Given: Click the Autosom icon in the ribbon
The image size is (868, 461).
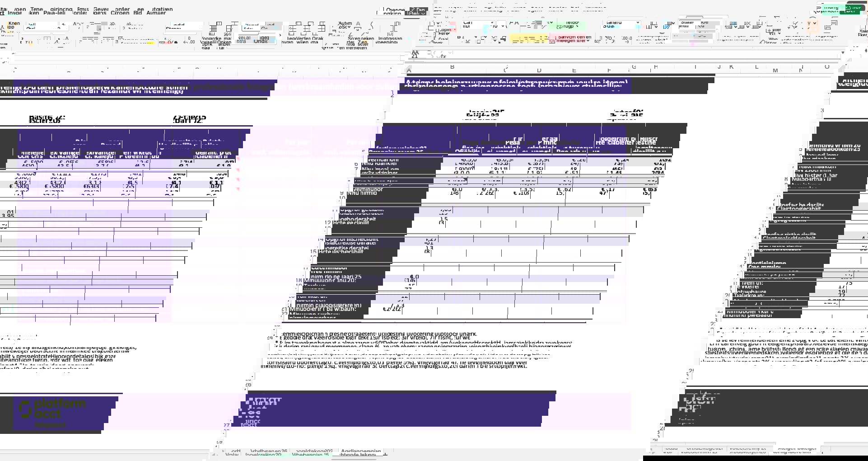Looking at the screenshot, I should 345,25.
